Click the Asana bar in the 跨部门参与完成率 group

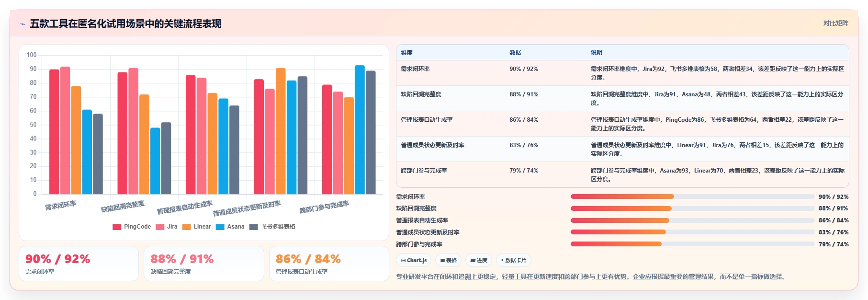[x=360, y=129]
